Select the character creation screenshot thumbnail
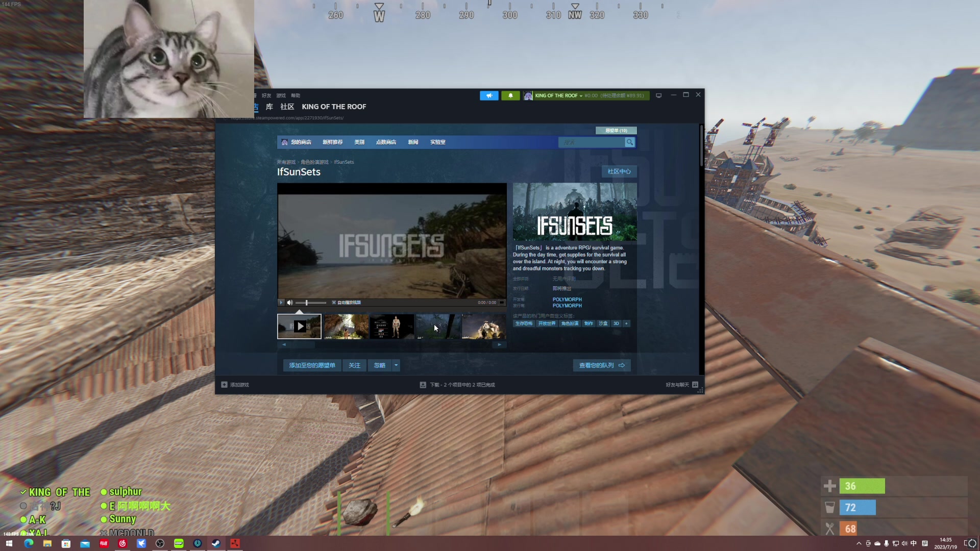The width and height of the screenshot is (980, 551). coord(392,327)
